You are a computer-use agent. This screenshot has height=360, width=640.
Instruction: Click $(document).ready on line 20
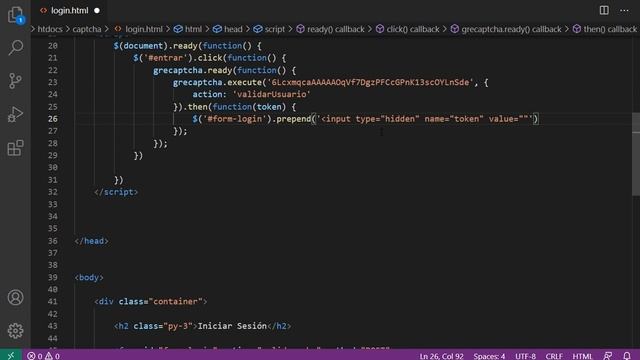tap(156, 46)
